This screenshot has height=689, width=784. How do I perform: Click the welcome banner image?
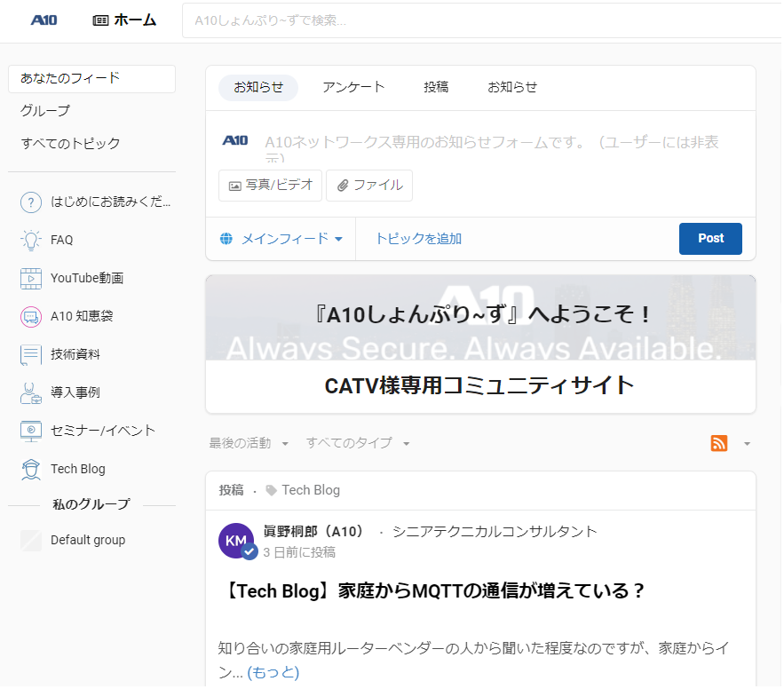coord(480,318)
